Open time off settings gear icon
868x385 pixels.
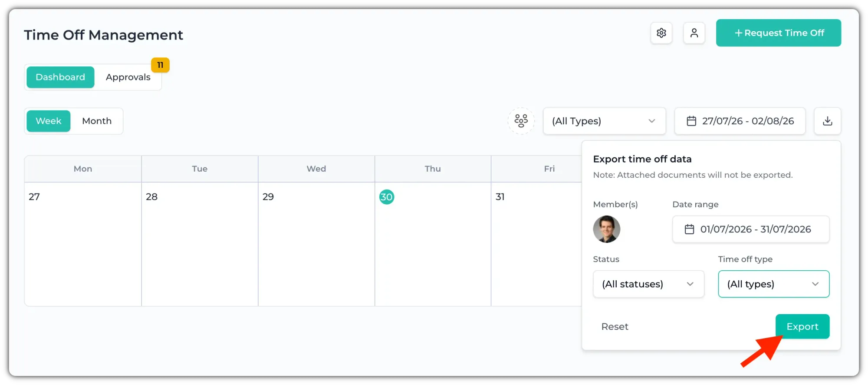coord(661,33)
